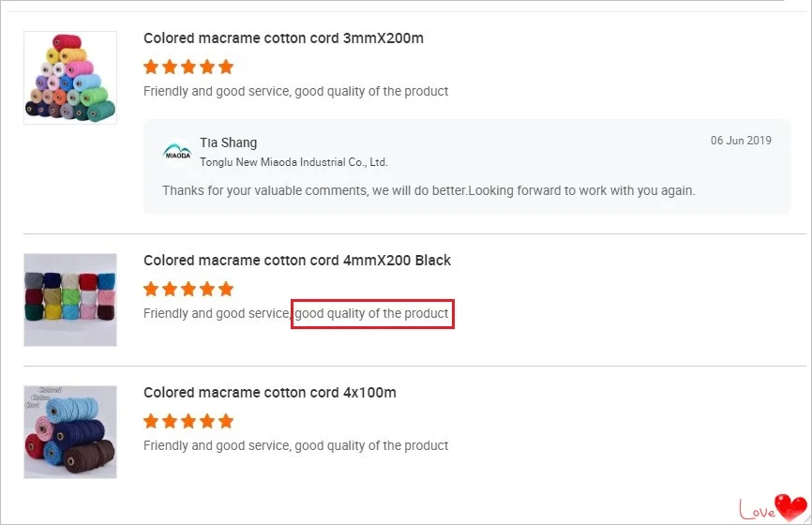Viewport: 812px width, 525px height.
Task: Click the fifth star of the 3mmX200m rating
Action: click(226, 67)
